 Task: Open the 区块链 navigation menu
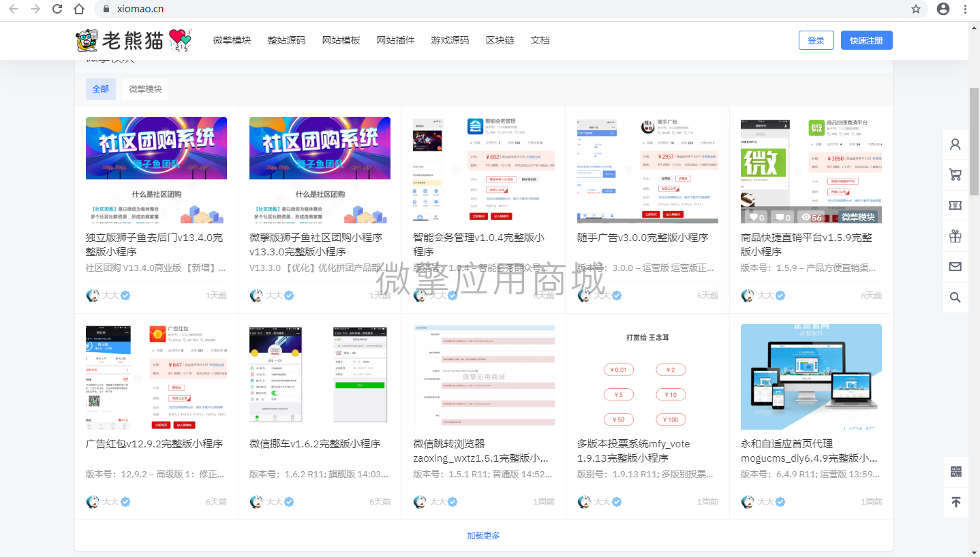[500, 40]
